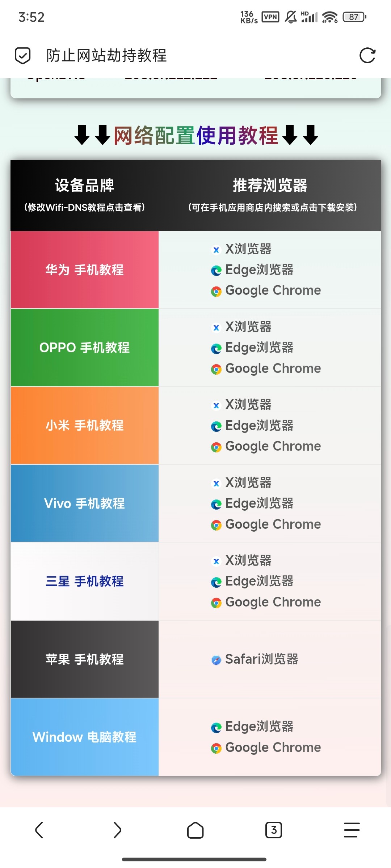This screenshot has width=391, height=868.
Task: Click X浏览器 link in the 华为 row
Action: 248,249
